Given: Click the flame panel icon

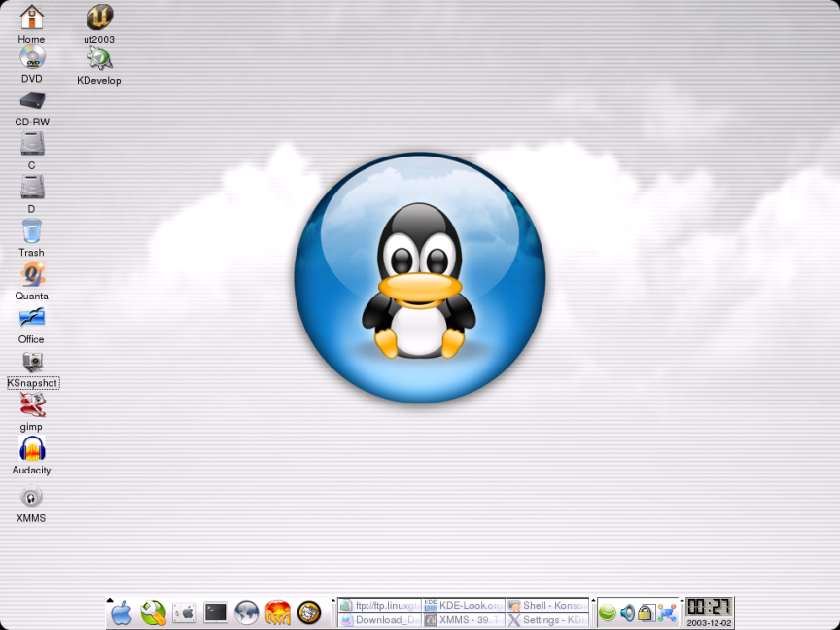Looking at the screenshot, I should click(277, 612).
